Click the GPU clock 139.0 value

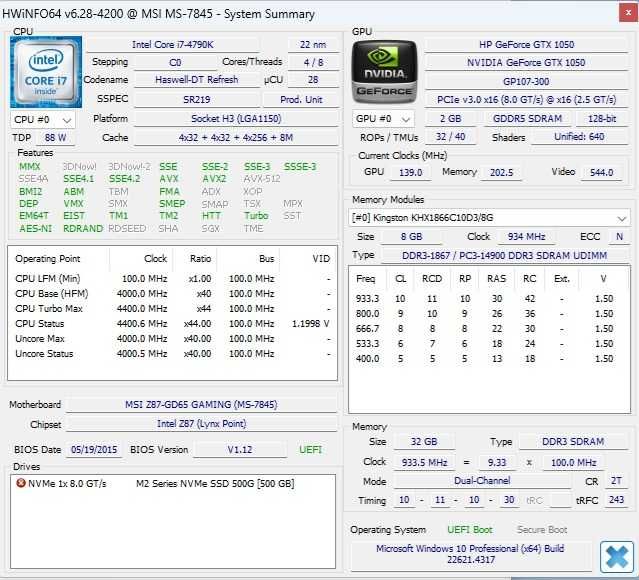click(410, 172)
